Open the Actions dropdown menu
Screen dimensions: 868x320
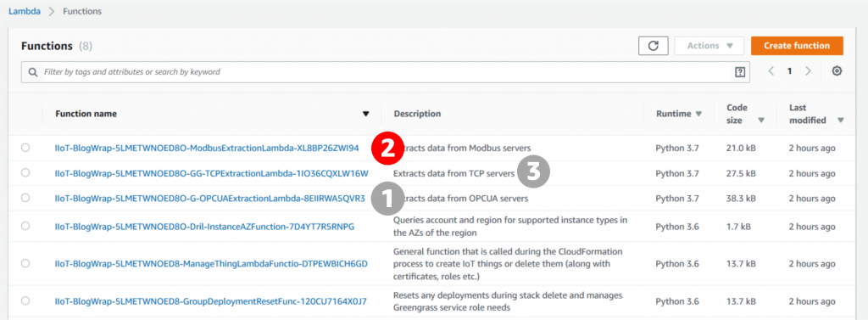(709, 46)
